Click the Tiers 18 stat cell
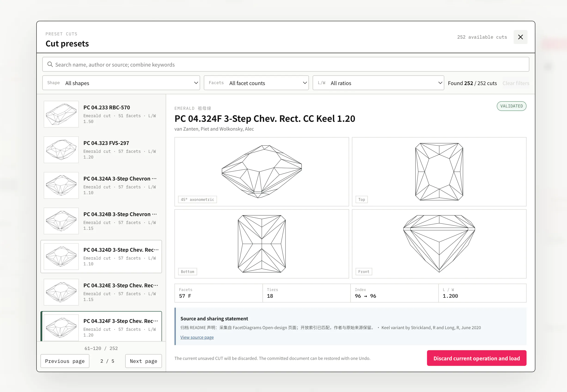The height and width of the screenshot is (392, 567). click(x=307, y=293)
